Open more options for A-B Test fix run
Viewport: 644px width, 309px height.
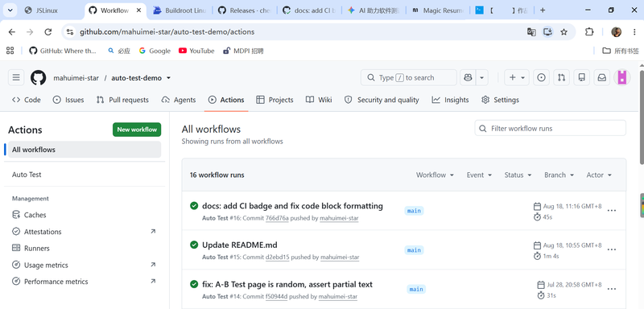click(612, 289)
